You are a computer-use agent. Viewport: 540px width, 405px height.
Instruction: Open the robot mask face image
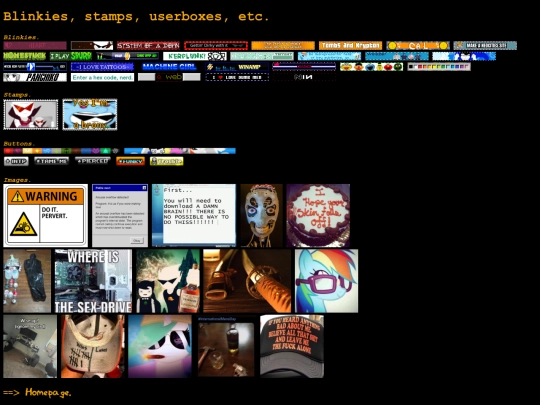coord(261,216)
